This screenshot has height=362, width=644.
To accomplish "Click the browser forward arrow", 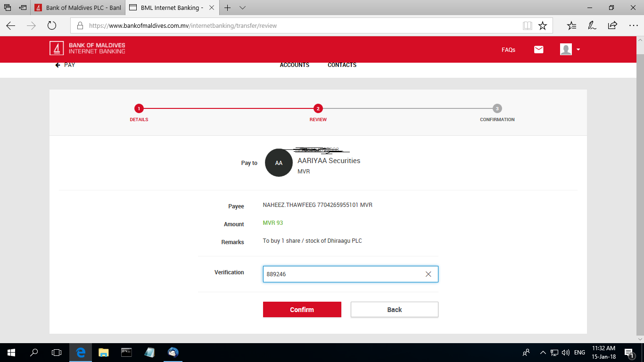I will 32,26.
